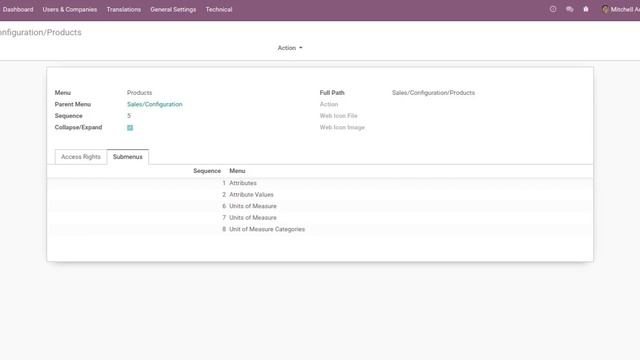Viewport: 640px width, 360px height.
Task: Open the Translations menu
Action: point(124,9)
